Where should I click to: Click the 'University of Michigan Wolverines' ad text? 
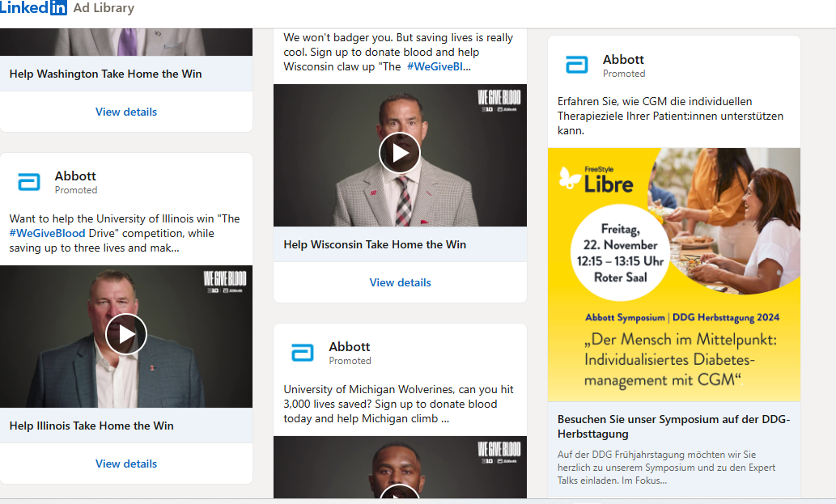399,404
